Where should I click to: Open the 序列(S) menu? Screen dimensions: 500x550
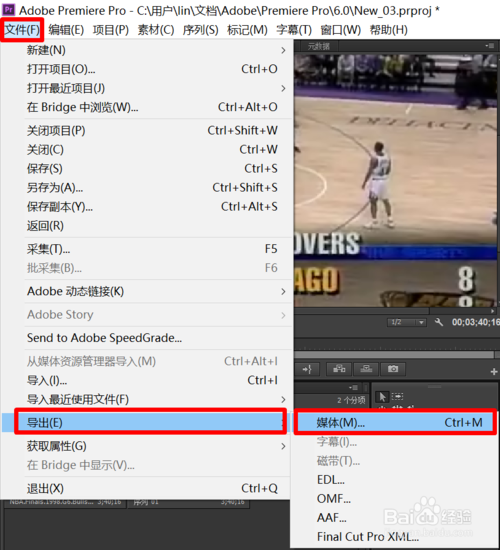click(x=200, y=30)
